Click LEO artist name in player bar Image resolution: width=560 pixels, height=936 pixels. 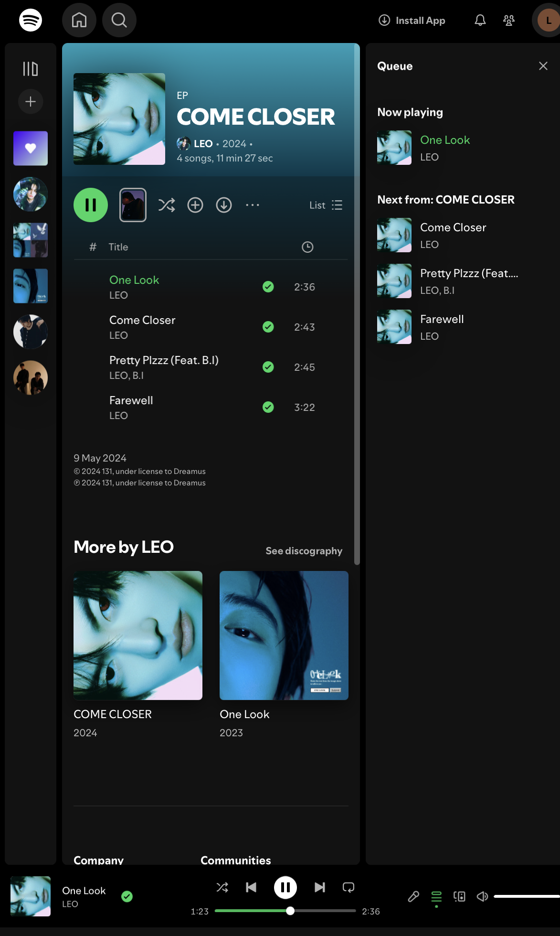pos(70,904)
